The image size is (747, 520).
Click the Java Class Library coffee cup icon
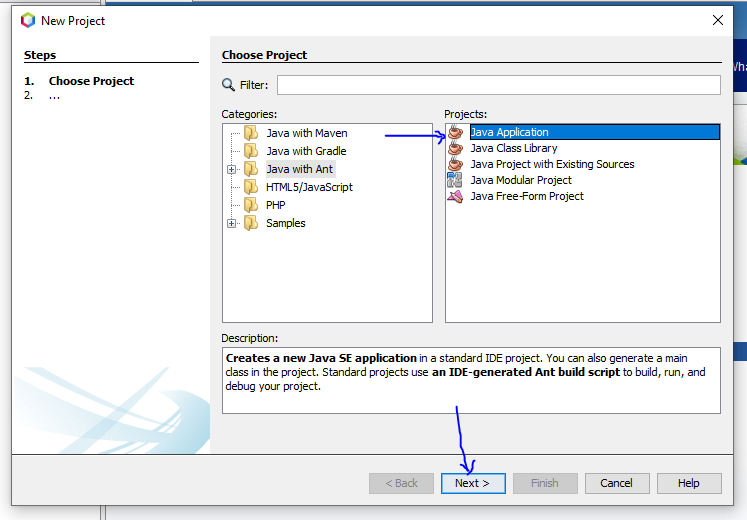pos(455,148)
